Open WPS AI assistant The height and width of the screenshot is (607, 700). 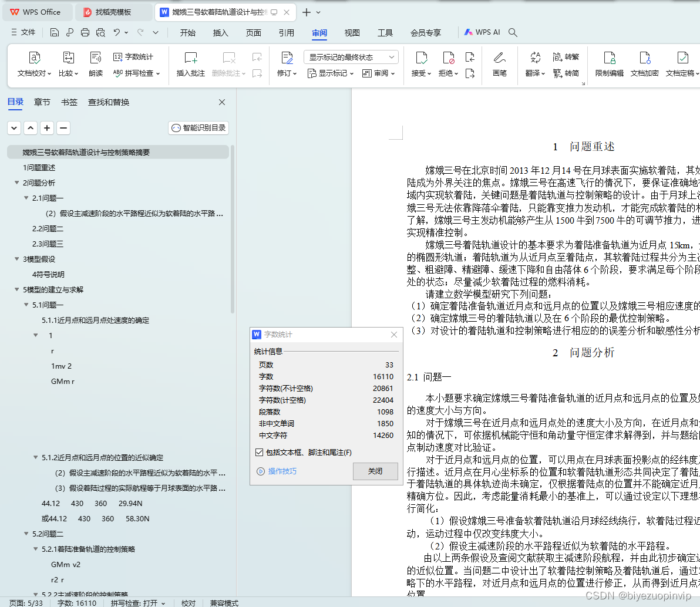(482, 32)
